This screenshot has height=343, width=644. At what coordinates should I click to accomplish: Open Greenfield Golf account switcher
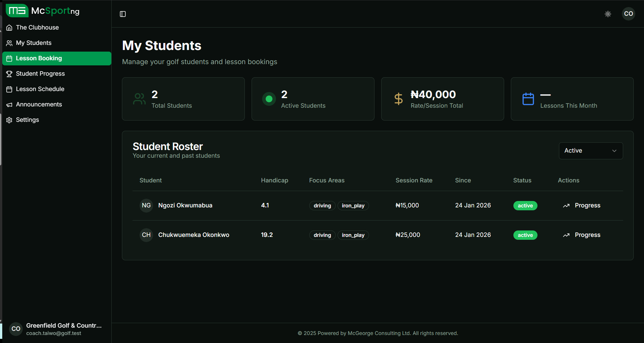[x=56, y=329]
